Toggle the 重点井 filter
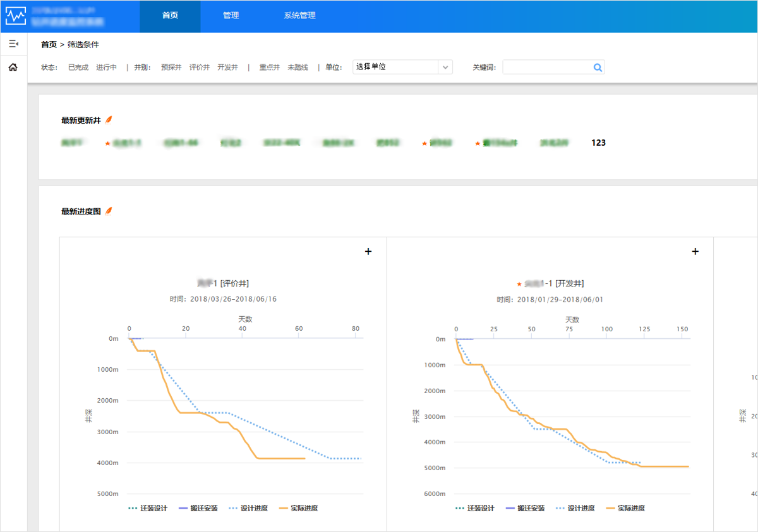 (x=270, y=67)
